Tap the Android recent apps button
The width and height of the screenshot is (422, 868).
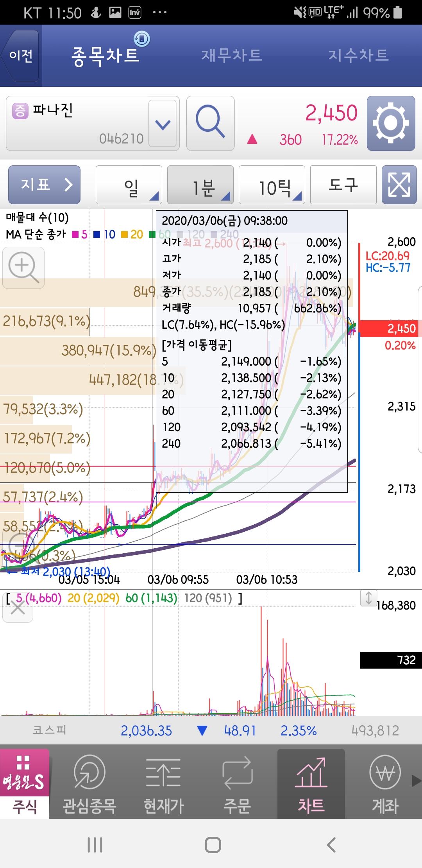coord(95,845)
